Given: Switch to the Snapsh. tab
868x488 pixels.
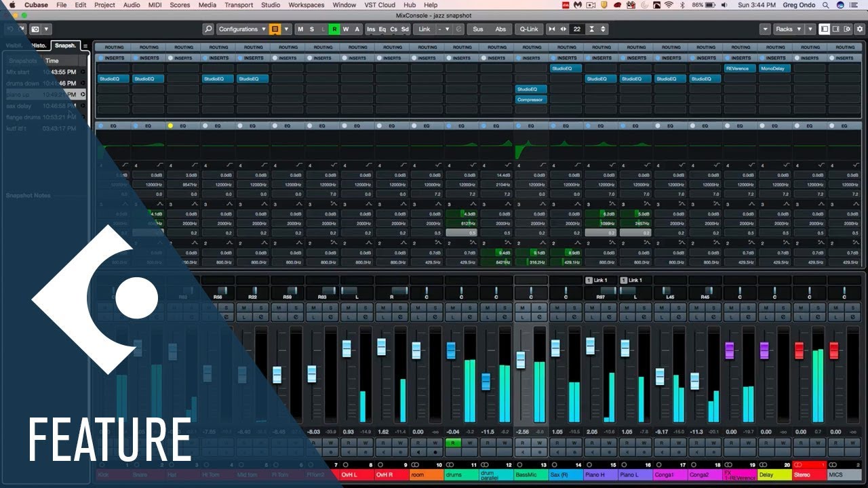Looking at the screenshot, I should pos(66,45).
